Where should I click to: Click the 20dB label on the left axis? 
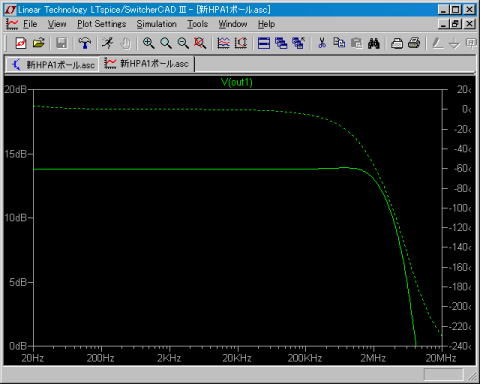pos(16,89)
